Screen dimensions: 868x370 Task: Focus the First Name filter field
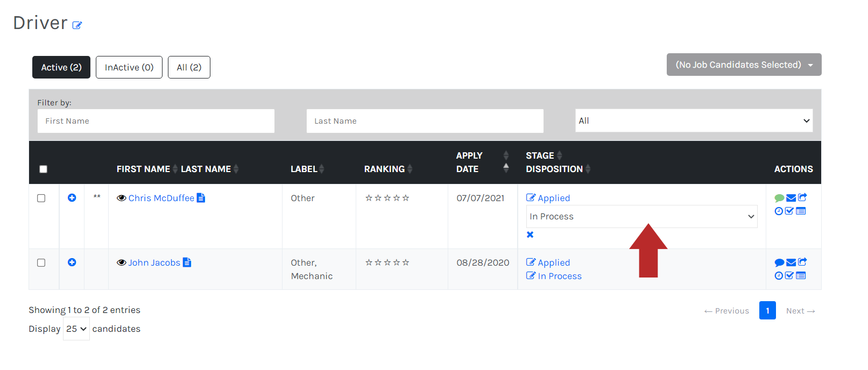(x=156, y=121)
